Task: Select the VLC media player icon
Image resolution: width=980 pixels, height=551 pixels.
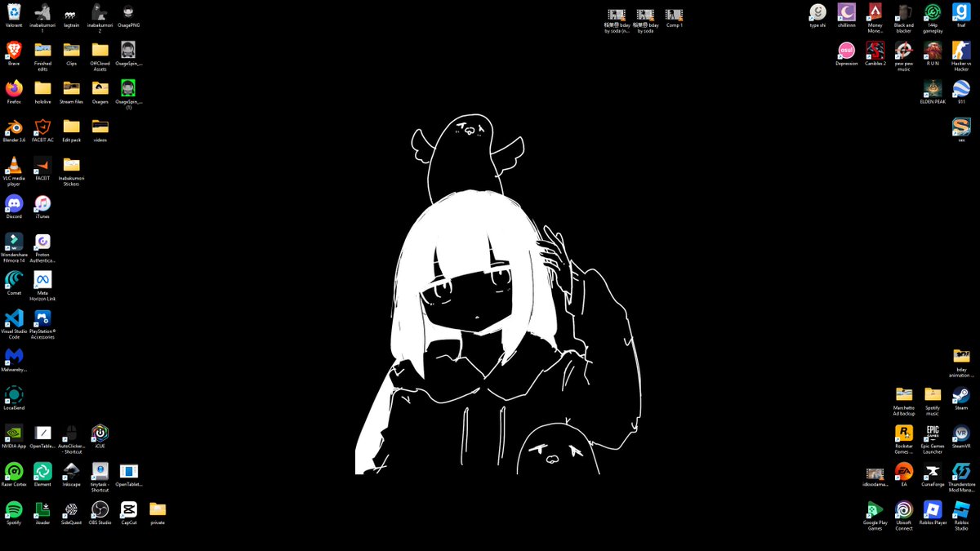Action: [x=14, y=165]
